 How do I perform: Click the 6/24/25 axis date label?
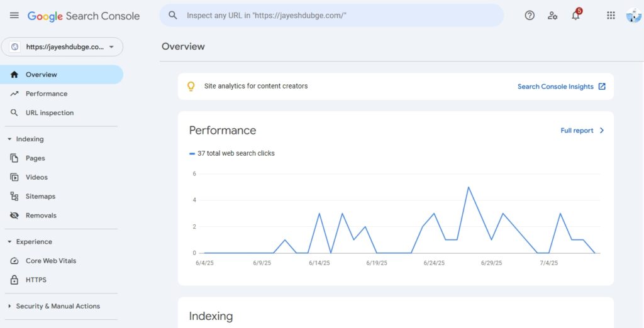pos(434,263)
